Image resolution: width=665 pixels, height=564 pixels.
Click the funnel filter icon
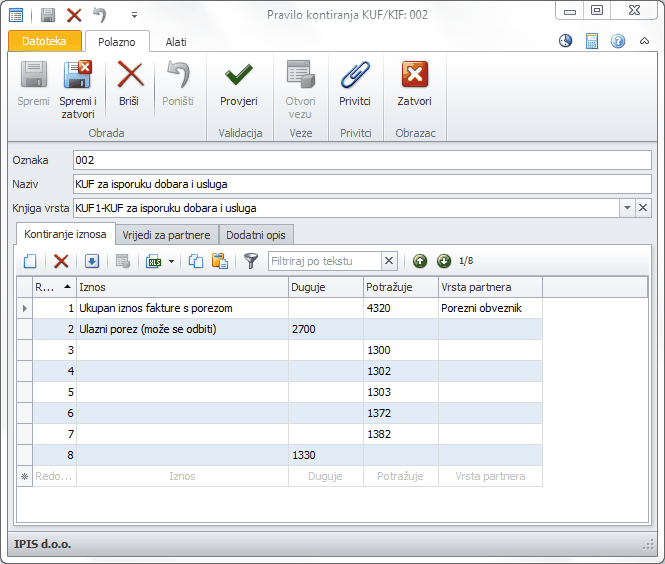pyautogui.click(x=251, y=261)
